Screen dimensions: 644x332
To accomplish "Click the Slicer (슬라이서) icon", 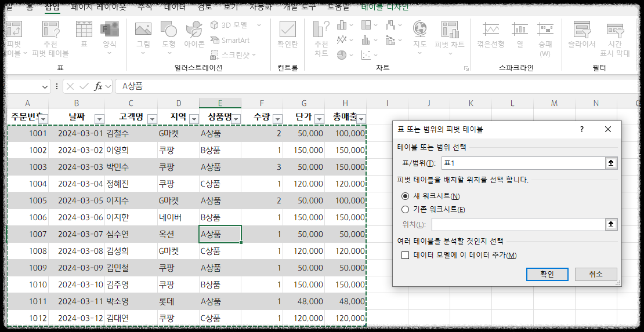I will [x=581, y=30].
